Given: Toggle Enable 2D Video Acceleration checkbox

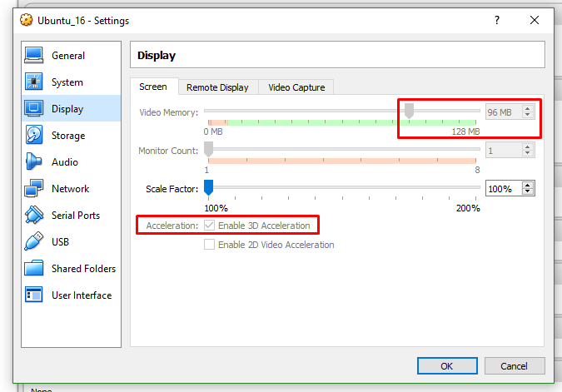Looking at the screenshot, I should click(x=209, y=245).
